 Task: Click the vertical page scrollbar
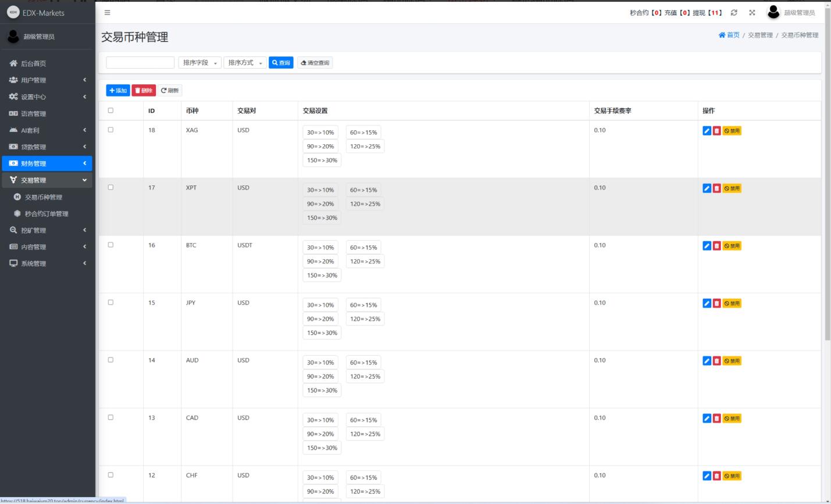pos(827,174)
